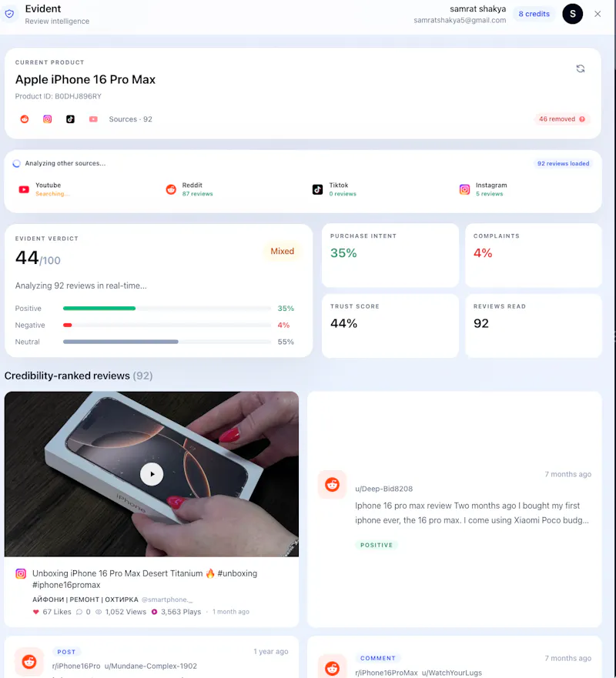The width and height of the screenshot is (616, 678).
Task: Click the Youtube source icon showing Searching
Action: [x=24, y=189]
